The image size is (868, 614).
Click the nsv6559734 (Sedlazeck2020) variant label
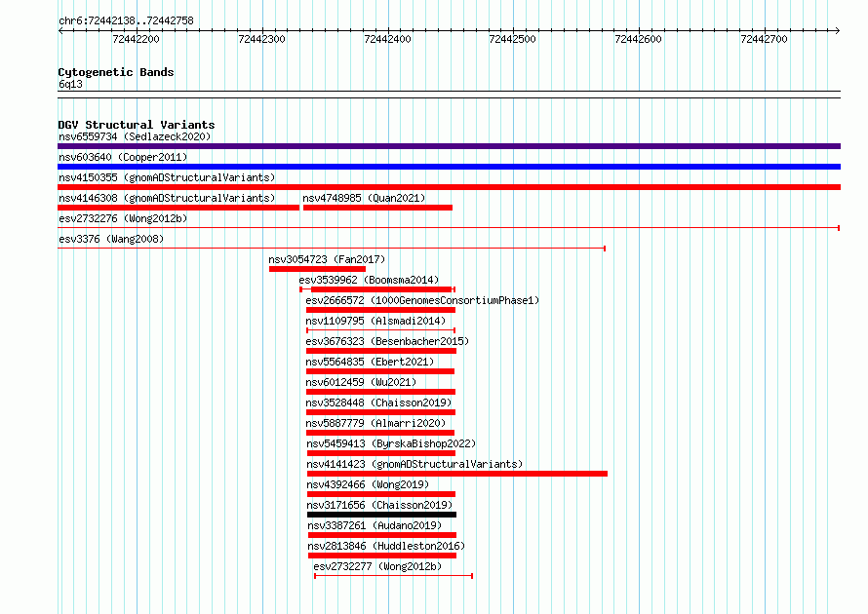click(x=135, y=136)
